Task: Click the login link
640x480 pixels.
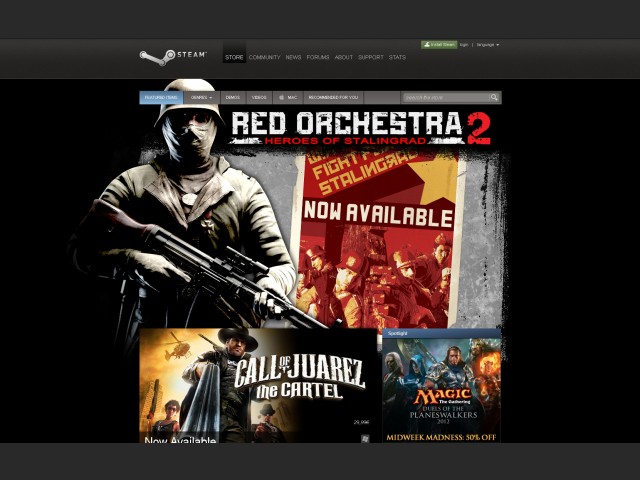Action: [464, 45]
